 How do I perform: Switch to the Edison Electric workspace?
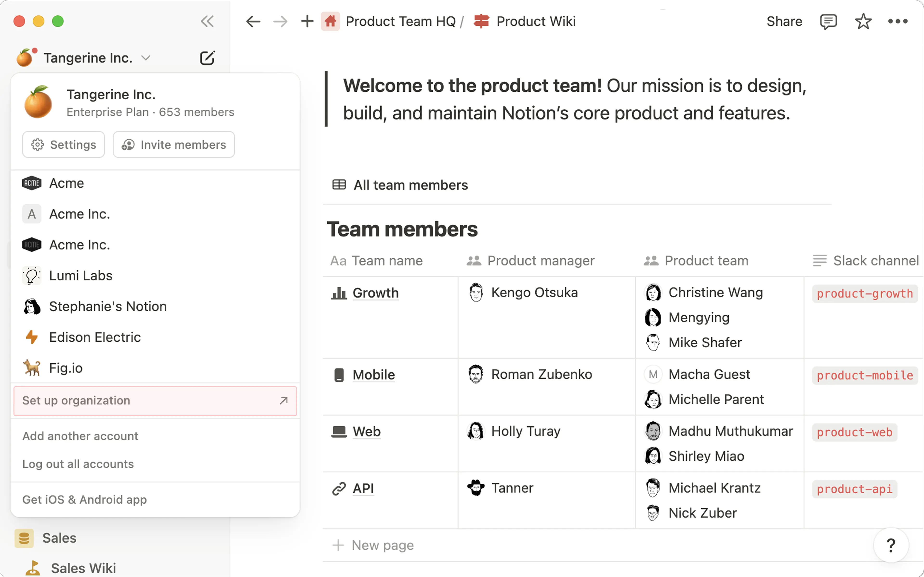95,337
